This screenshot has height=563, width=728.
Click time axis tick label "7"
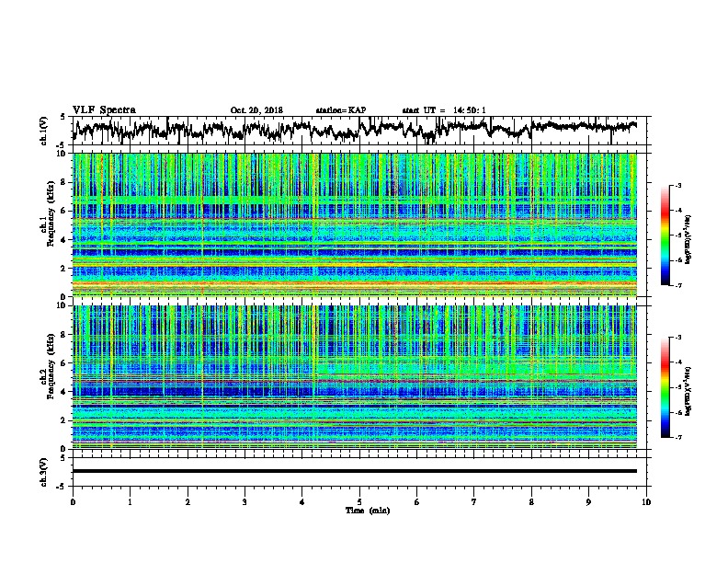click(474, 502)
